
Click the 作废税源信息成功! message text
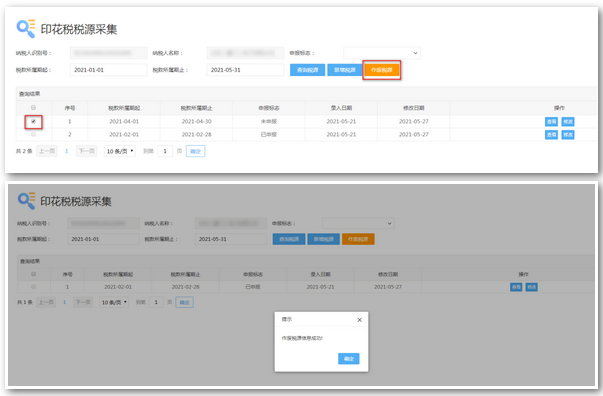[x=302, y=338]
